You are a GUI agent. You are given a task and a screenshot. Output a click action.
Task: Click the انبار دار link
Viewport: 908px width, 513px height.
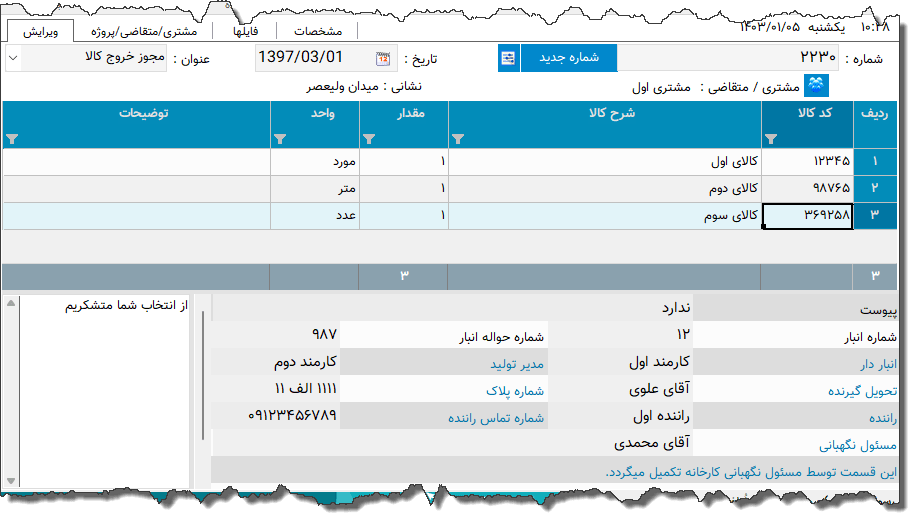pyautogui.click(x=878, y=364)
